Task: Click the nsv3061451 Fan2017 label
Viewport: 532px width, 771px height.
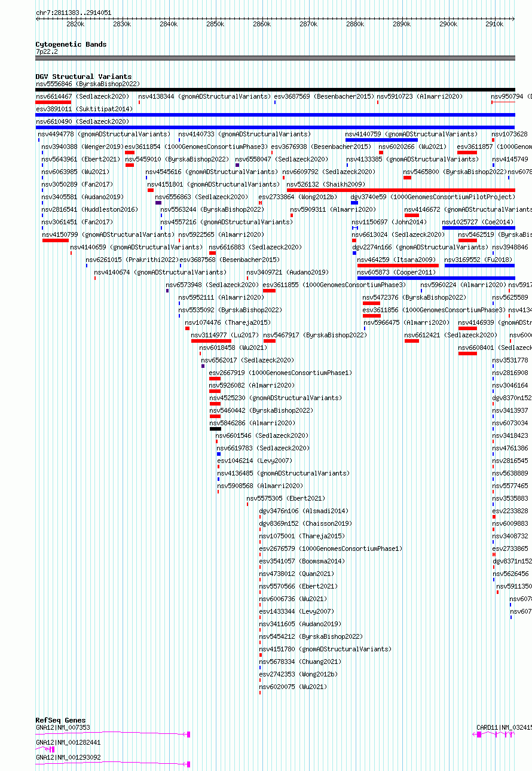Action: point(77,222)
